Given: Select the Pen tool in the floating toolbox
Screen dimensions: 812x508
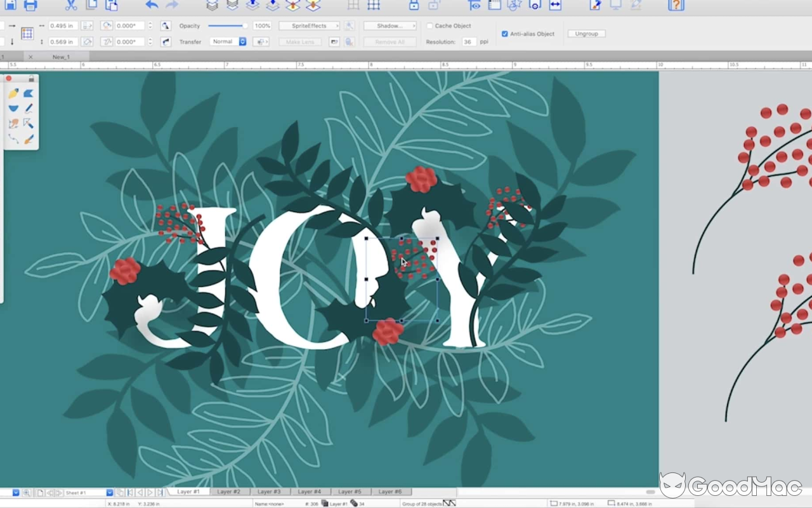Looking at the screenshot, I should tap(29, 108).
